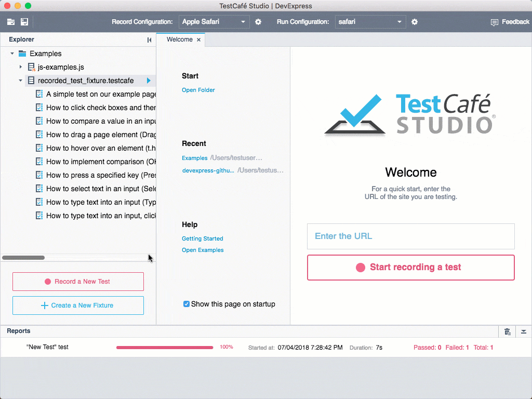Click the open folder icon in toolbar
The height and width of the screenshot is (399, 532).
11,22
